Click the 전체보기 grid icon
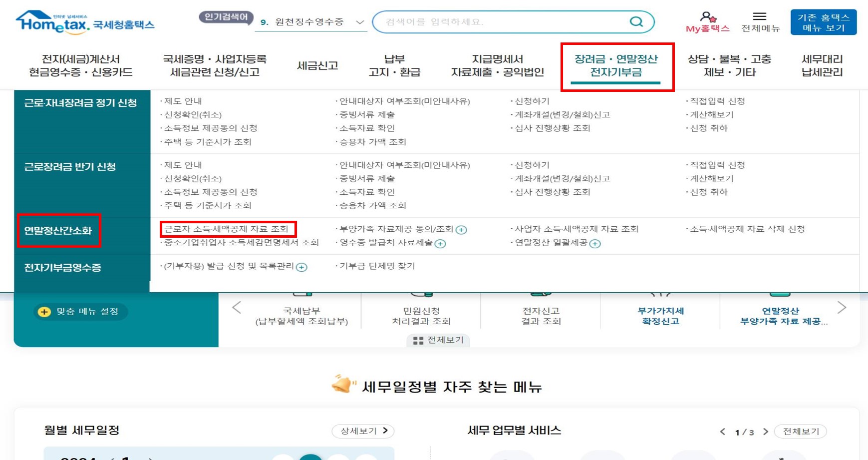 [418, 341]
